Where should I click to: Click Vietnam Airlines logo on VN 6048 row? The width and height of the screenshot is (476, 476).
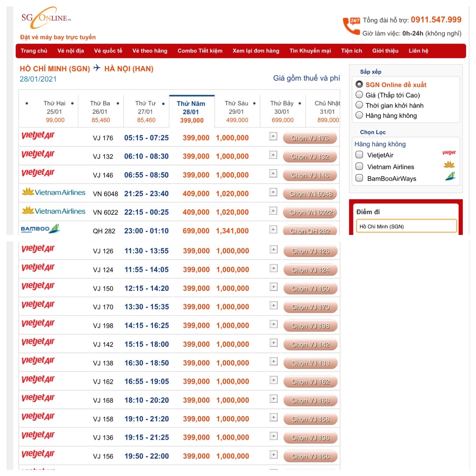pyautogui.click(x=54, y=192)
